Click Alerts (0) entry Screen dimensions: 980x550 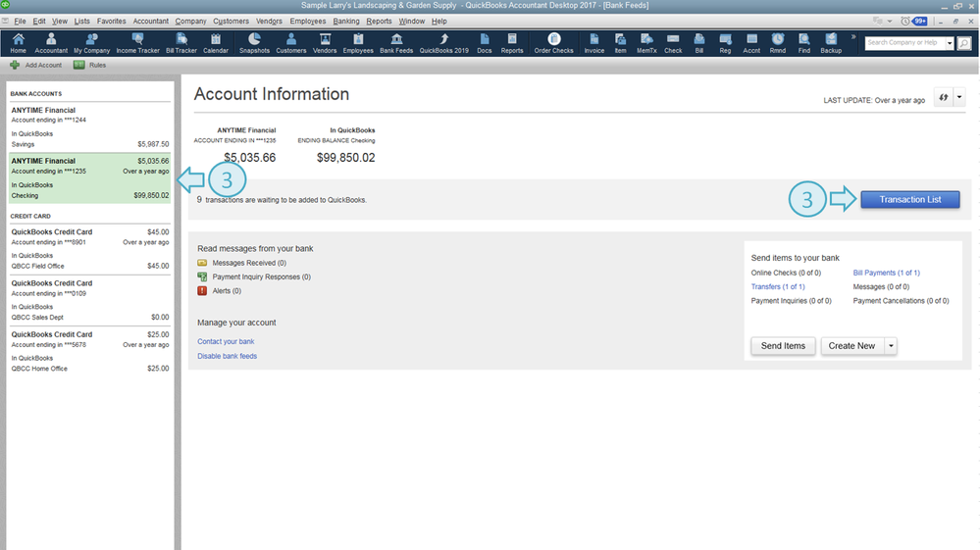[220, 291]
